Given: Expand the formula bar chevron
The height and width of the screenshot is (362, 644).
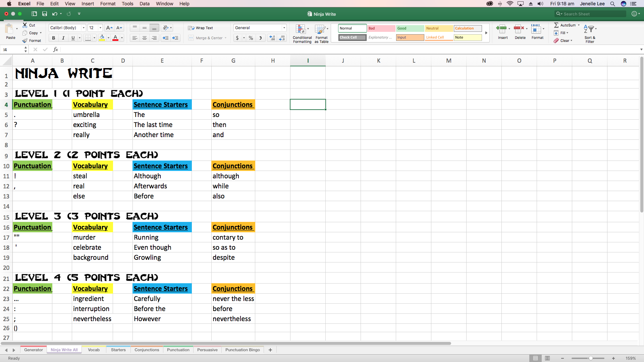Looking at the screenshot, I should (641, 50).
